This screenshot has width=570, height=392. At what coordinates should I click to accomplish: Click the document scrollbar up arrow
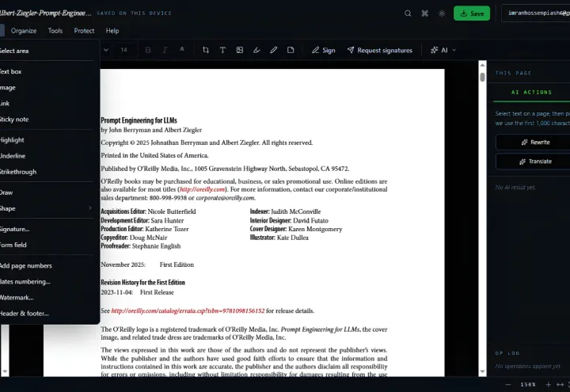[x=482, y=65]
